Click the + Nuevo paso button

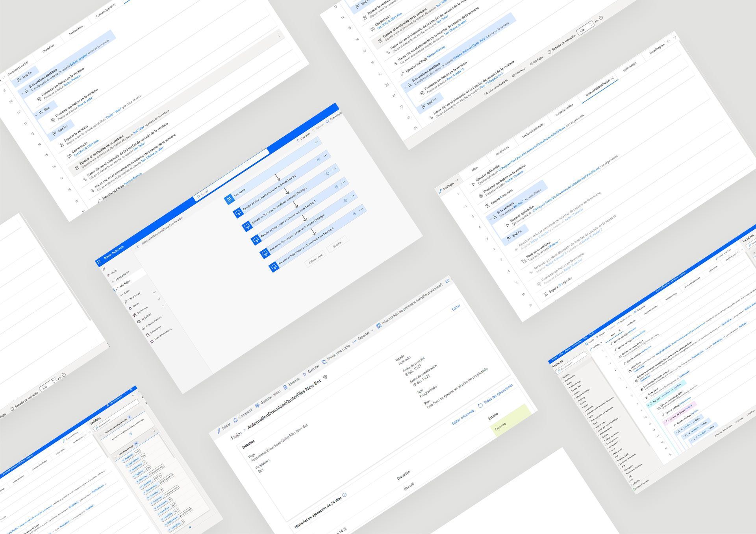[316, 259]
